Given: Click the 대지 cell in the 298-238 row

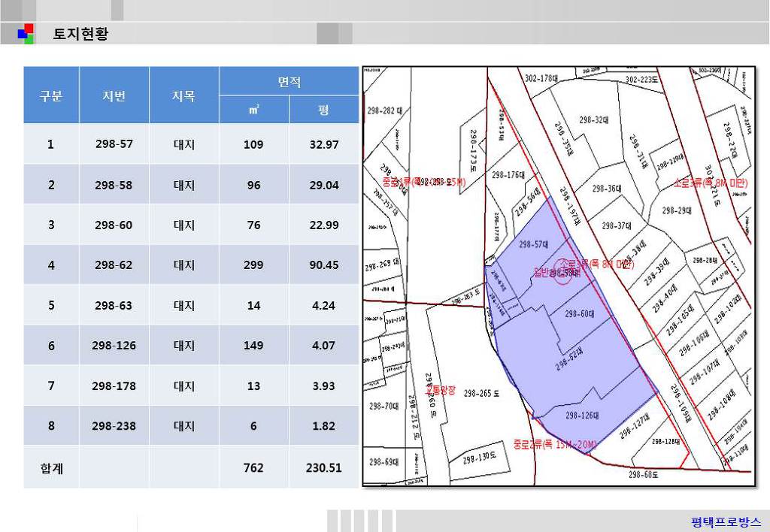Looking at the screenshot, I should [183, 426].
